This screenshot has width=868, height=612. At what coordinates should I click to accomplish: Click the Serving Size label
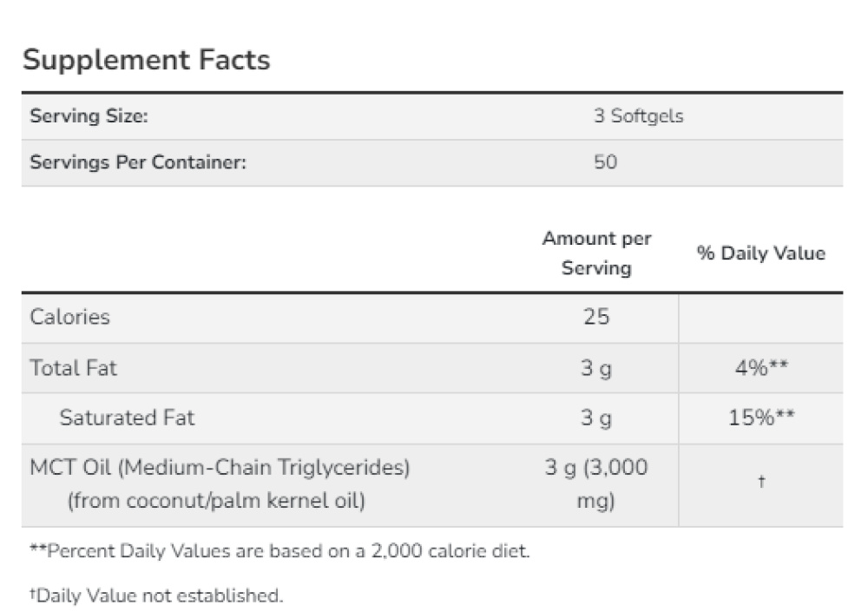coord(89,116)
